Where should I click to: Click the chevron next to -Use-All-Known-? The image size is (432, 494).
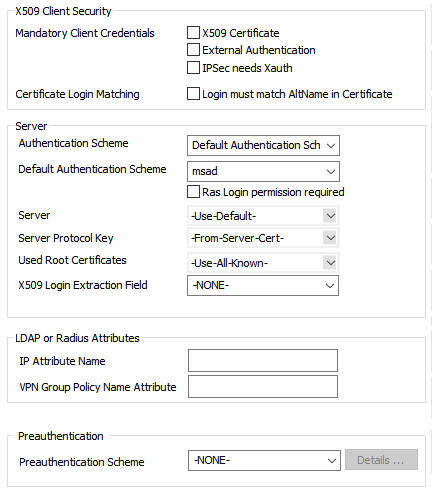tap(330, 263)
